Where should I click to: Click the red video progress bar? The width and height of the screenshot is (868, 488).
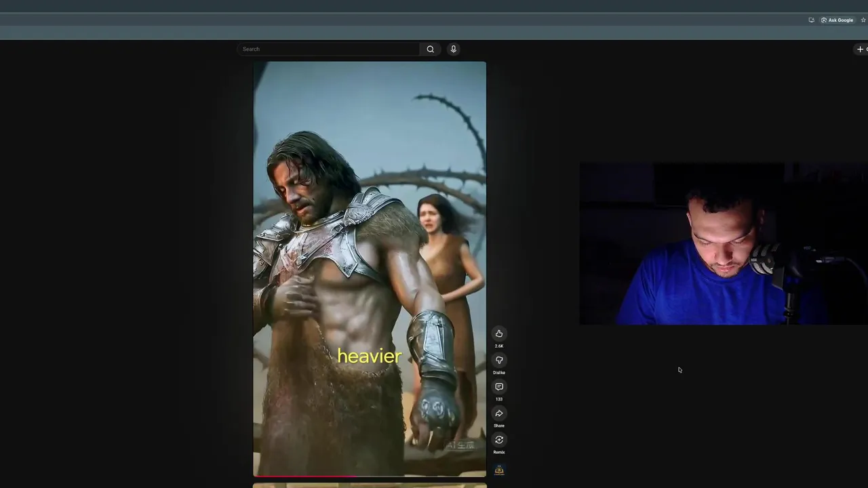click(370, 476)
